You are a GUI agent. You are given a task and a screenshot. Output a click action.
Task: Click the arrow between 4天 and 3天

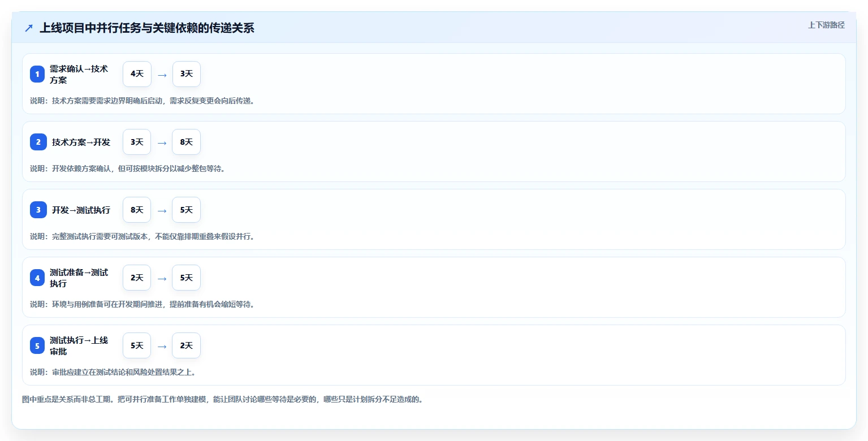(162, 75)
